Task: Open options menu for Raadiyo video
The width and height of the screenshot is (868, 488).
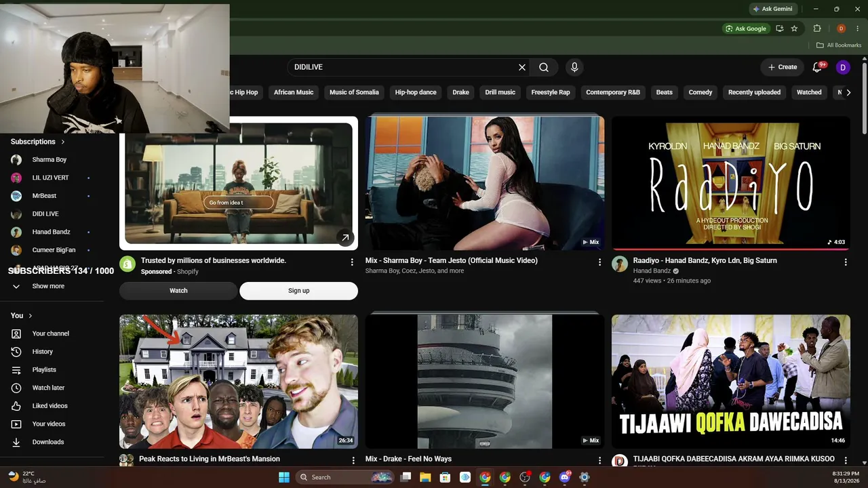Action: (x=846, y=262)
